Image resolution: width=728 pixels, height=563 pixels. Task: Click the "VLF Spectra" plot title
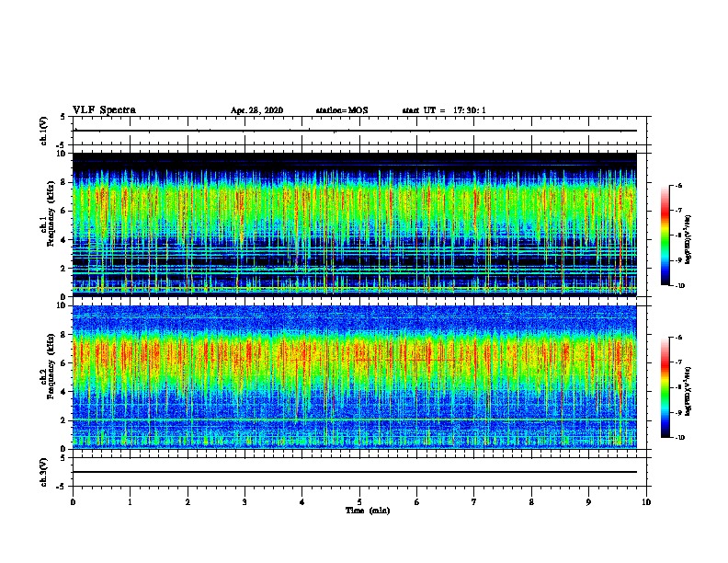(x=104, y=110)
